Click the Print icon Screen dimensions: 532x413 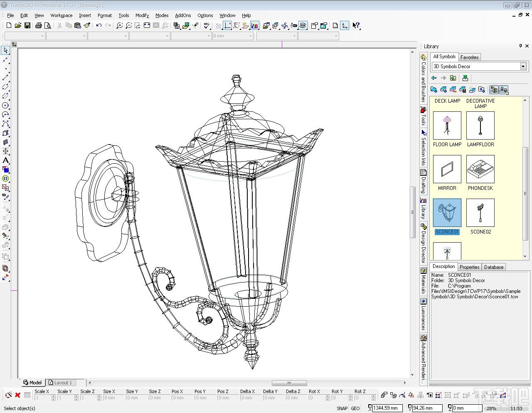(39, 25)
